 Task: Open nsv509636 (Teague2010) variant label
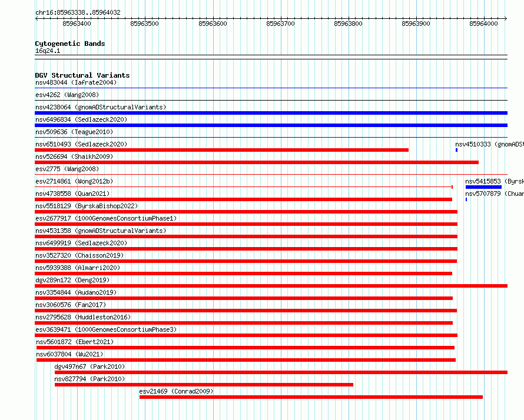74,132
